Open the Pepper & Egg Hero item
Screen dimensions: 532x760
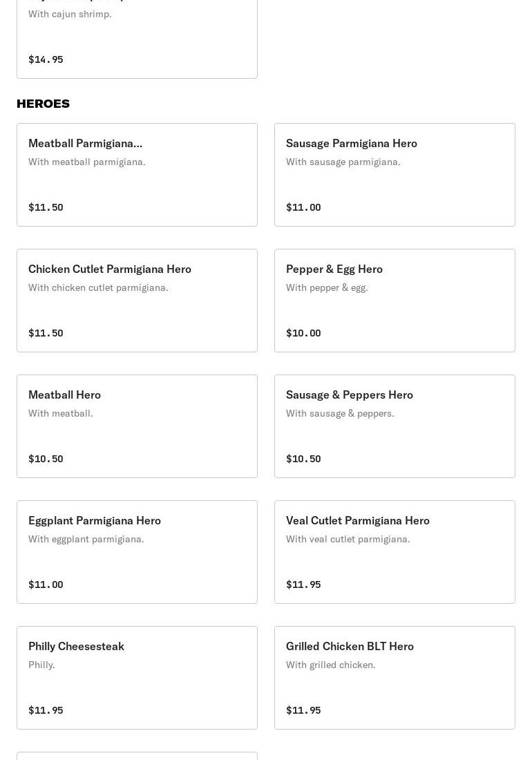coord(395,300)
